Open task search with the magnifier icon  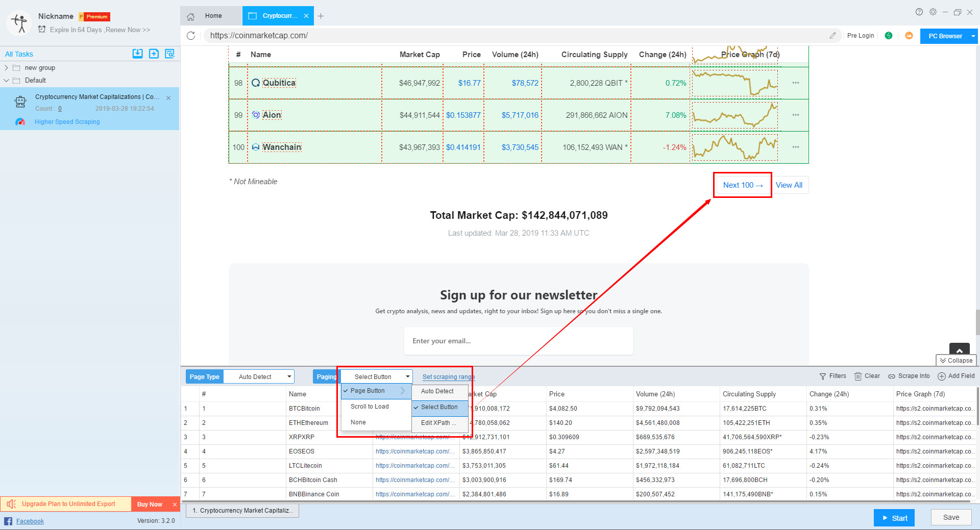169,54
